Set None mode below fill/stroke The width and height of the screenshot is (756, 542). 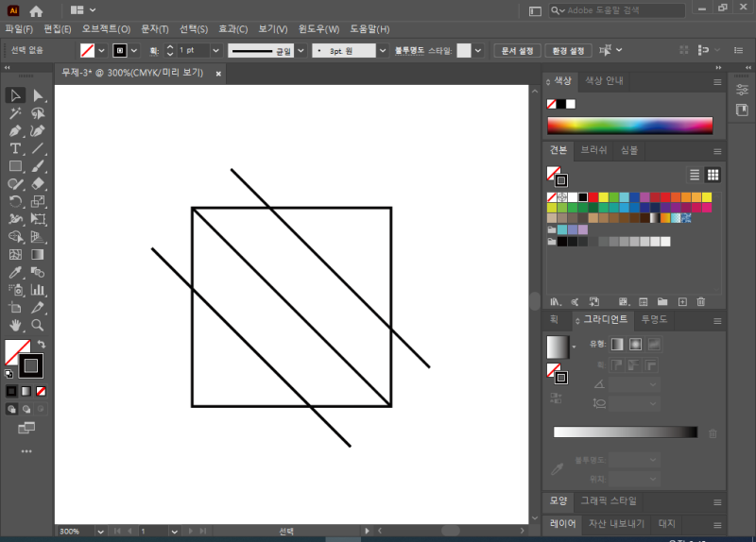click(x=41, y=391)
